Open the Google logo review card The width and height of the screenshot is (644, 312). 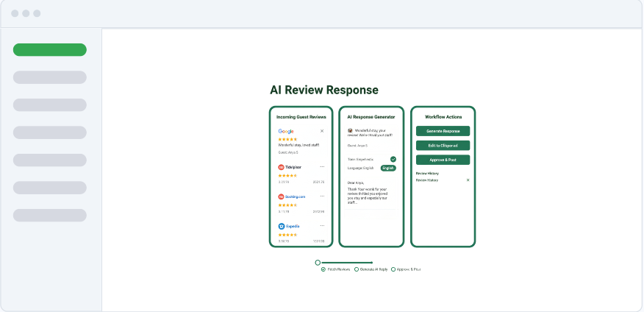click(286, 131)
